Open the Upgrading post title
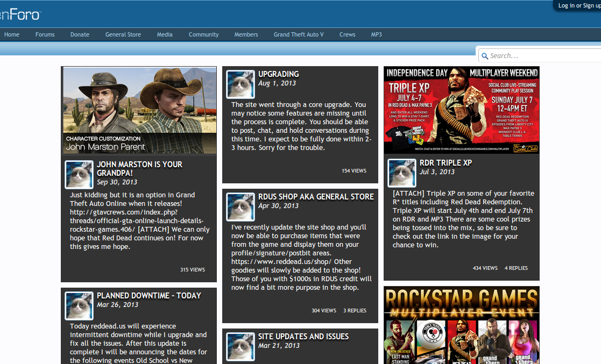 [x=278, y=74]
